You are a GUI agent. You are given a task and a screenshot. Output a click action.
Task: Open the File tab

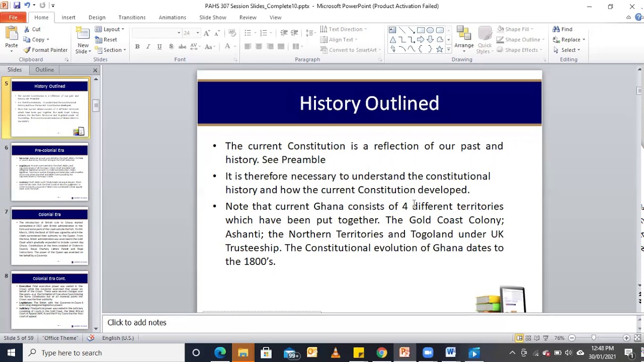click(x=13, y=18)
